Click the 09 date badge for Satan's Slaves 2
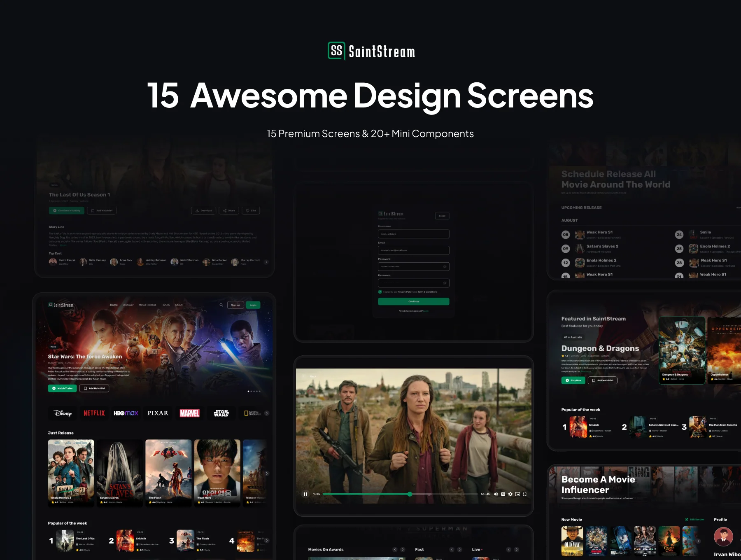 [x=566, y=249]
